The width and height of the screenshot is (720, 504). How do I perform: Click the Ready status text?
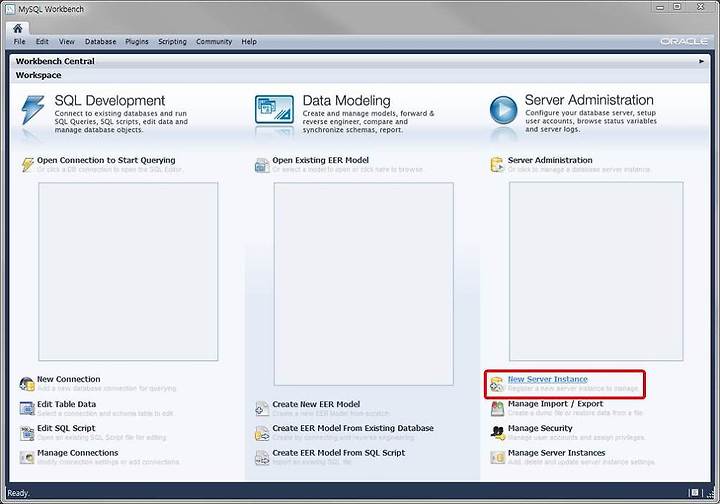[18, 493]
